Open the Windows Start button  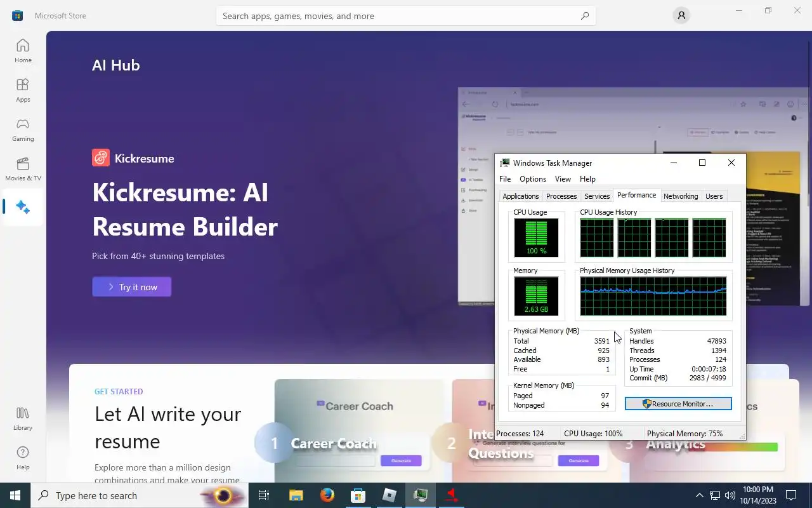tap(15, 495)
